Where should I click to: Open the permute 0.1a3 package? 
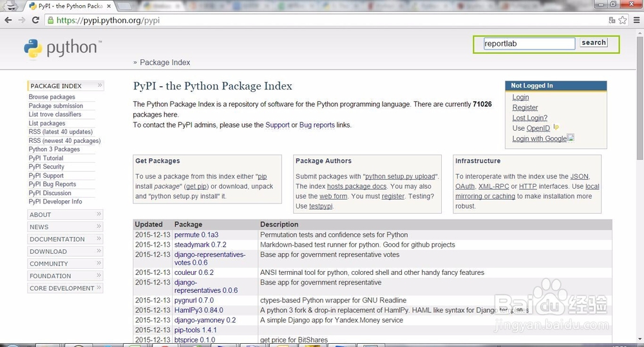(x=196, y=235)
